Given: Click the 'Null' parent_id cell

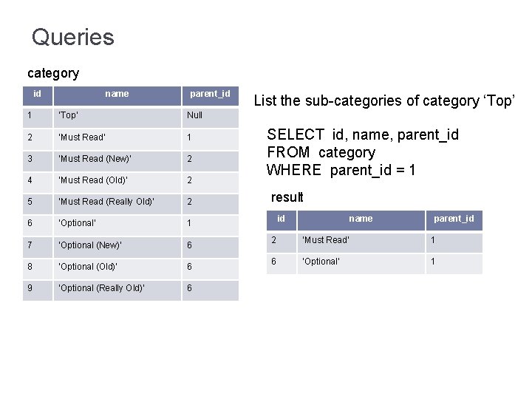Looking at the screenshot, I should [x=194, y=115].
